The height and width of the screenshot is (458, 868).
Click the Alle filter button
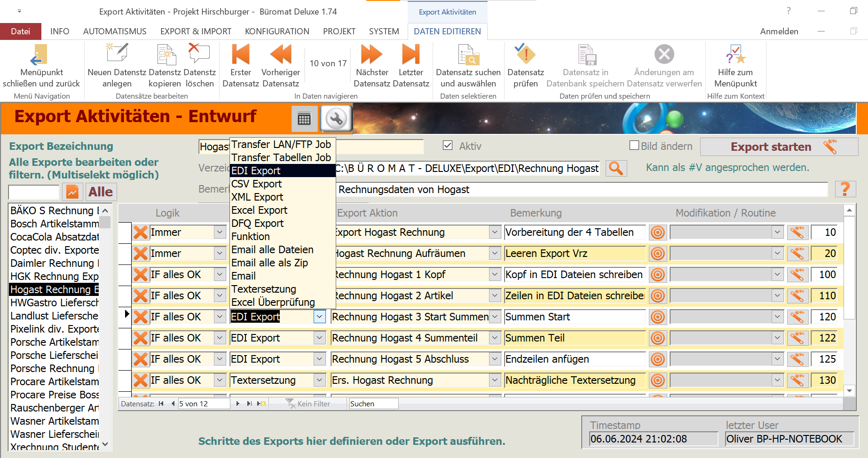101,192
